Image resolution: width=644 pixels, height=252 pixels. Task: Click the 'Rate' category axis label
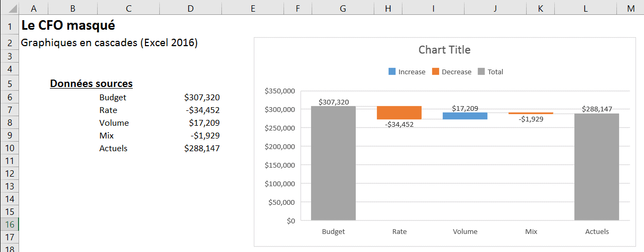point(399,231)
